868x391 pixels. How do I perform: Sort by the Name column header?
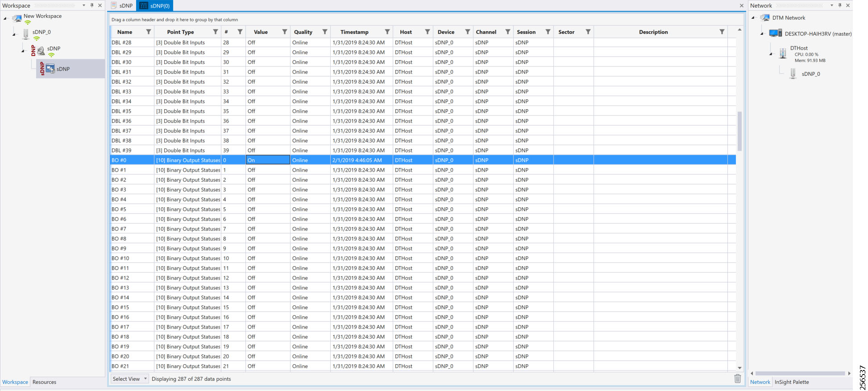point(125,32)
